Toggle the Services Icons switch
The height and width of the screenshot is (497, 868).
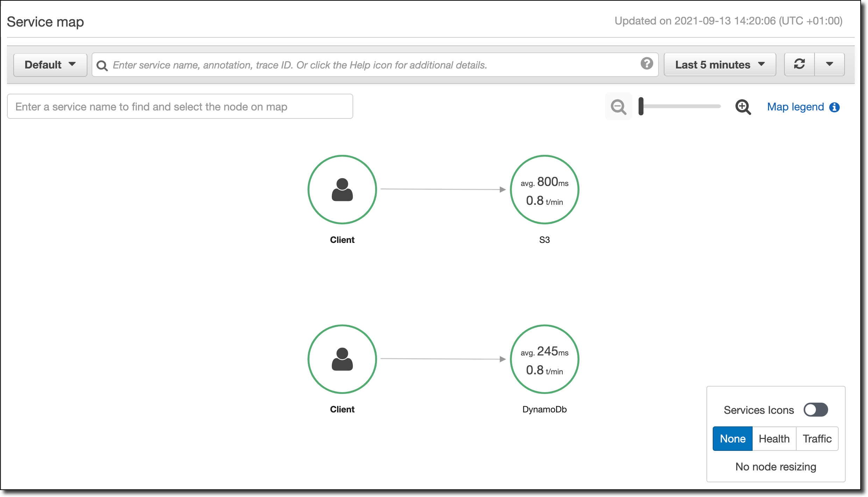coord(816,410)
